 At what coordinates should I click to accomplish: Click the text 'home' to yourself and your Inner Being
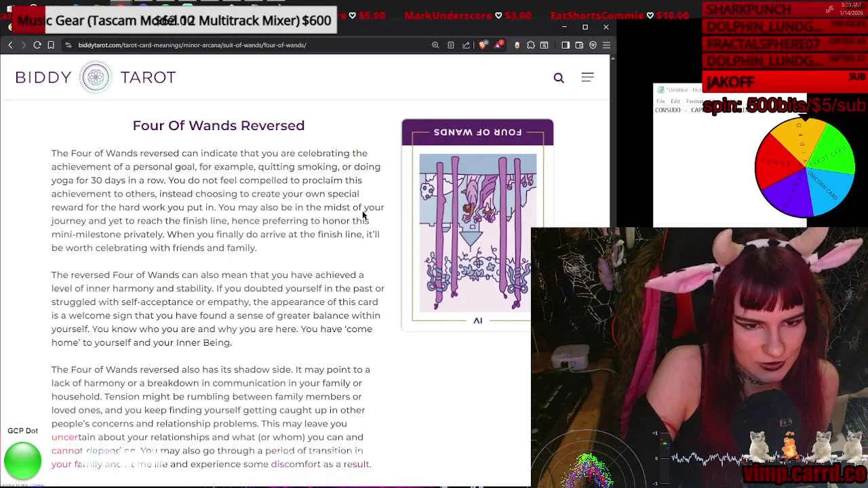142,342
